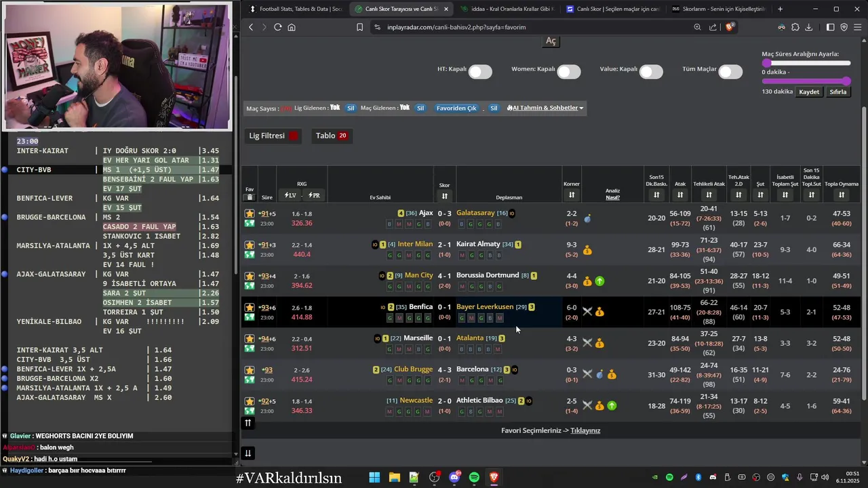
Task: Click bomb icon in Club Brugge row
Action: [x=599, y=374]
